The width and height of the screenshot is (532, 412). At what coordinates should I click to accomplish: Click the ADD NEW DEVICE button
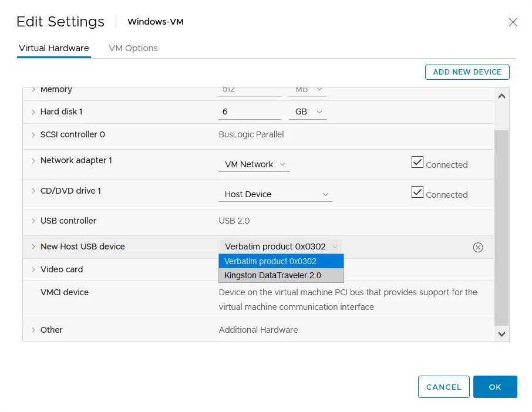tap(467, 72)
